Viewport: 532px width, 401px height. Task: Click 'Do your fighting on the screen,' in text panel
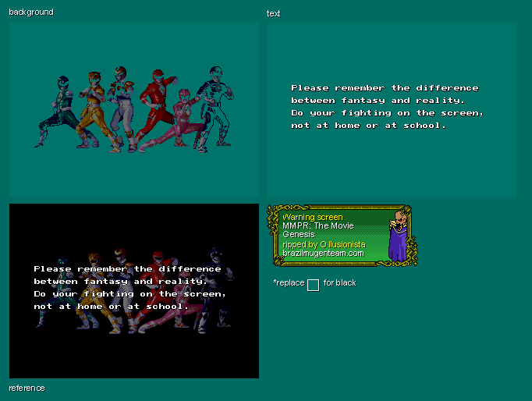tap(387, 113)
